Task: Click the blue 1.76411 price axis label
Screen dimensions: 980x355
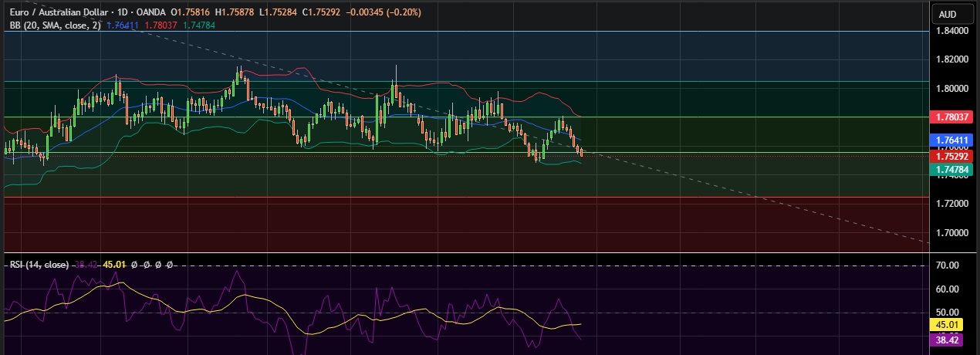Action: (x=951, y=140)
